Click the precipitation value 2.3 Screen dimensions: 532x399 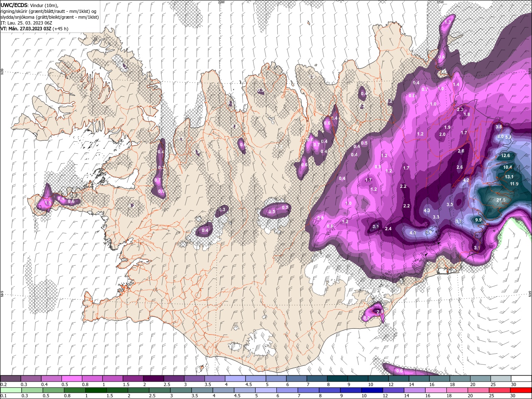(x=460, y=109)
